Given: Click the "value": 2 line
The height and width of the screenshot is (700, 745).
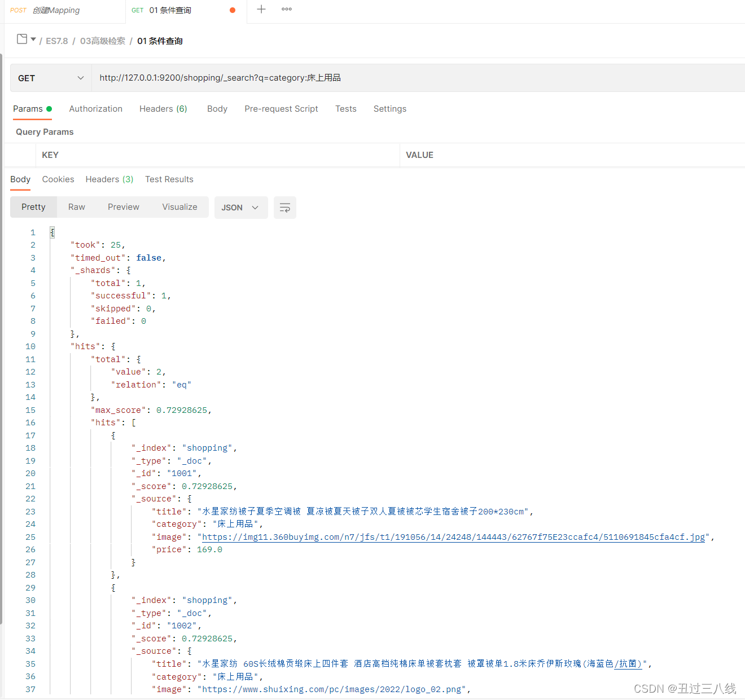Looking at the screenshot, I should coord(139,372).
